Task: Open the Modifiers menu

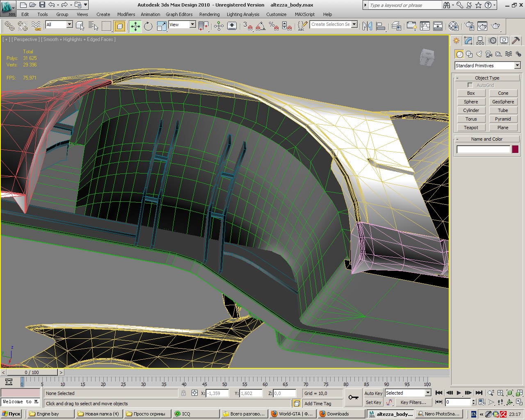Action: 126,14
